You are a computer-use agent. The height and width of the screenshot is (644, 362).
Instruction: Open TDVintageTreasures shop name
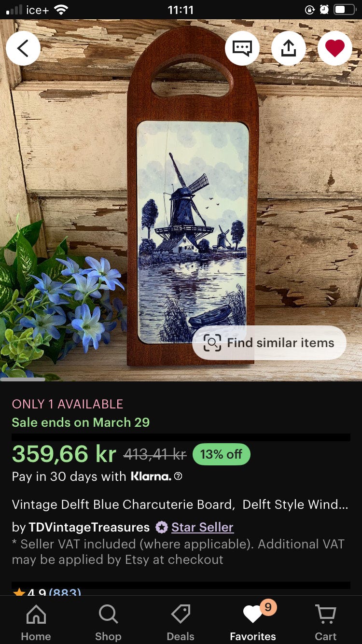coord(89,527)
